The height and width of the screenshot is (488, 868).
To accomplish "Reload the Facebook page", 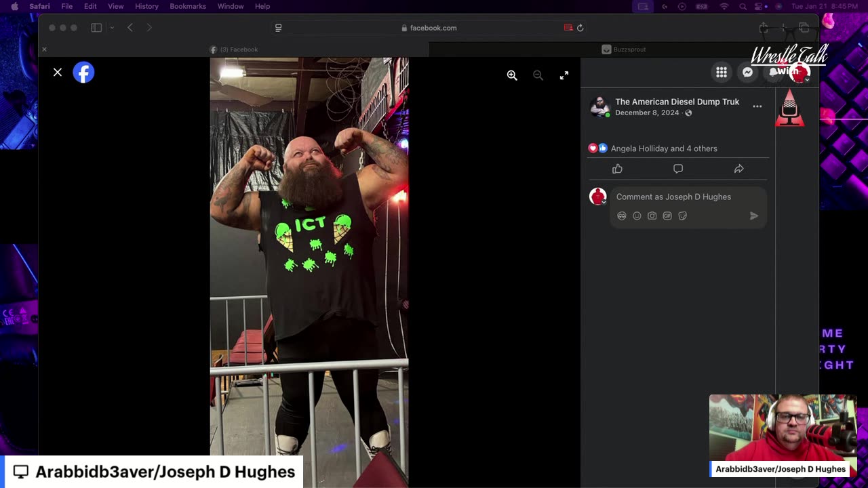I will point(580,28).
